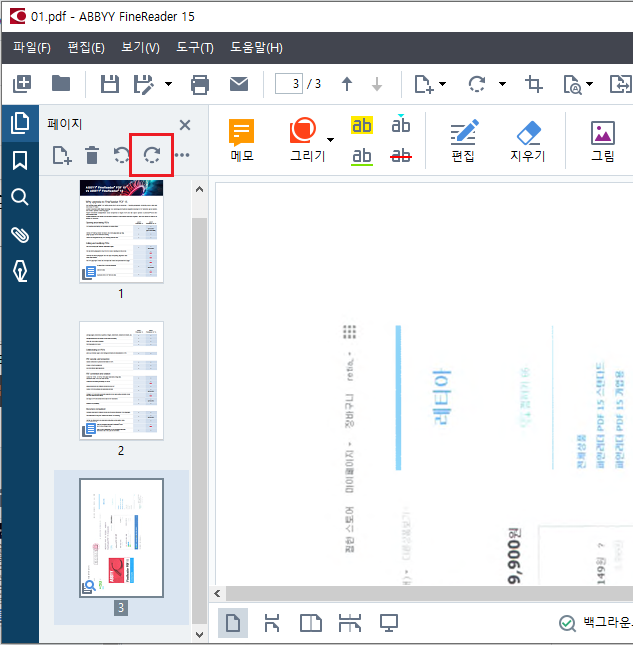Click the new task icon in main toolbar

coord(22,84)
